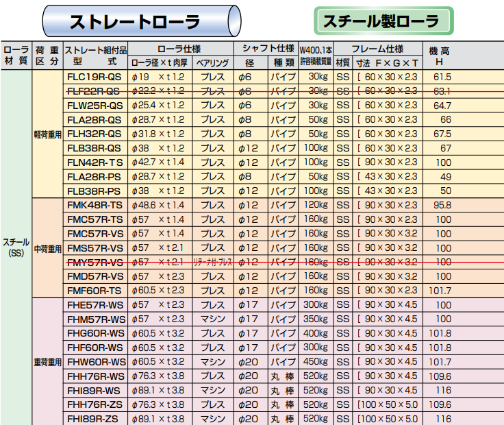Click the 95.8 machine height value
Viewport: 504px width, 425px height.
[443, 205]
